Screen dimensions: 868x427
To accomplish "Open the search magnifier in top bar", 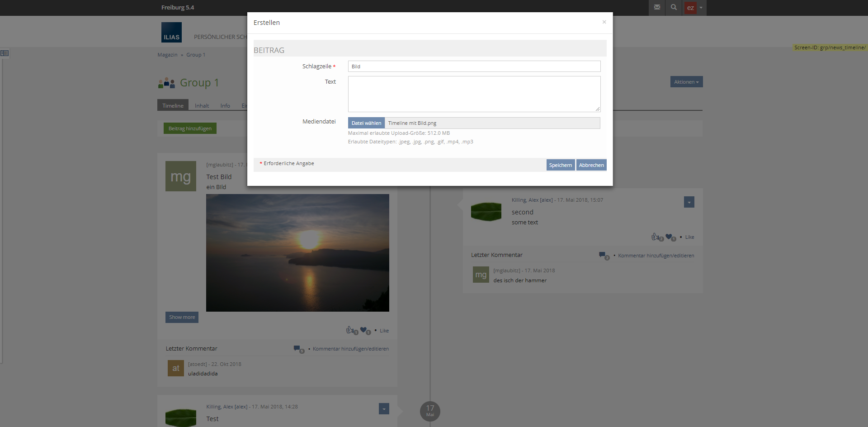I will (x=674, y=7).
